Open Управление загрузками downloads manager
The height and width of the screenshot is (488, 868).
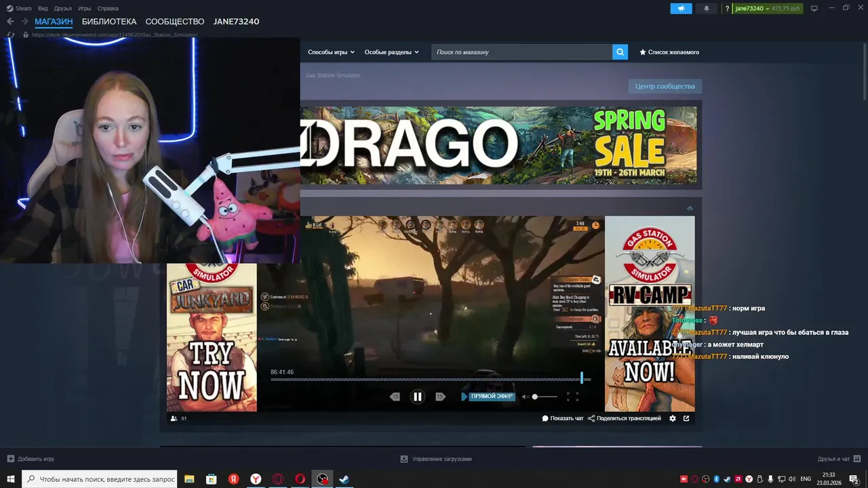(x=436, y=459)
